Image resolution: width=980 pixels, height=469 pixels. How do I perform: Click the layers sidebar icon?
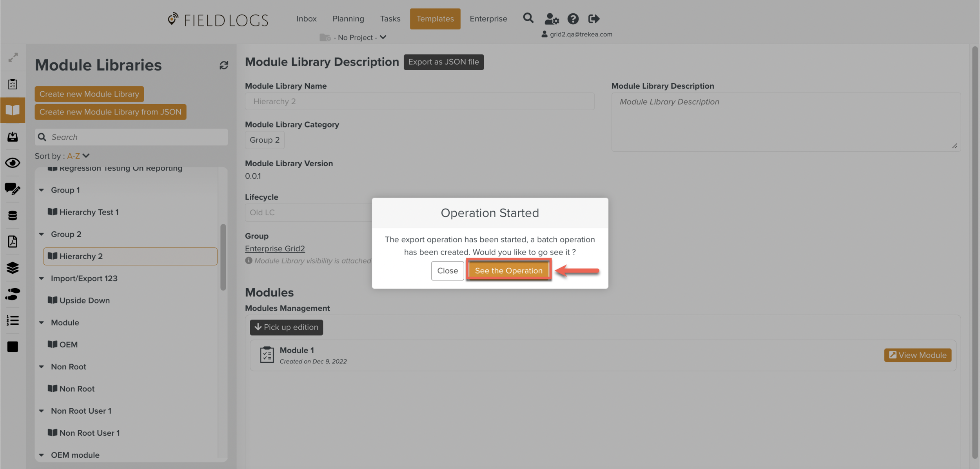pyautogui.click(x=13, y=268)
